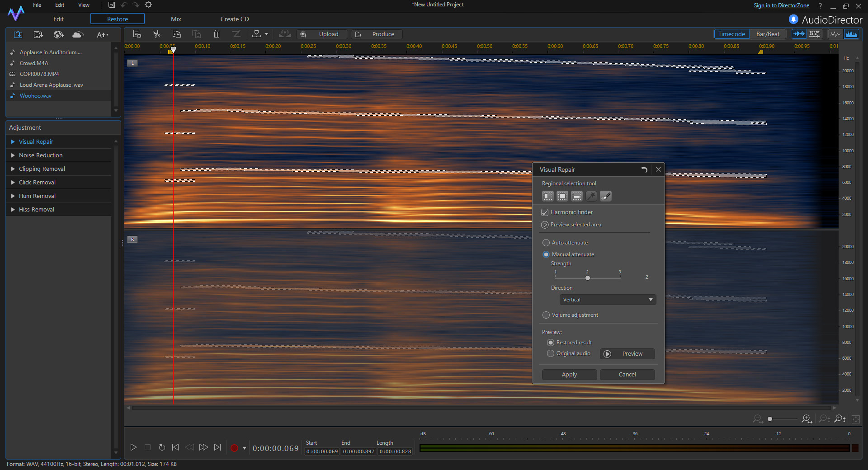The image size is (868, 470).
Task: Choose Restored result preview option
Action: pos(551,343)
